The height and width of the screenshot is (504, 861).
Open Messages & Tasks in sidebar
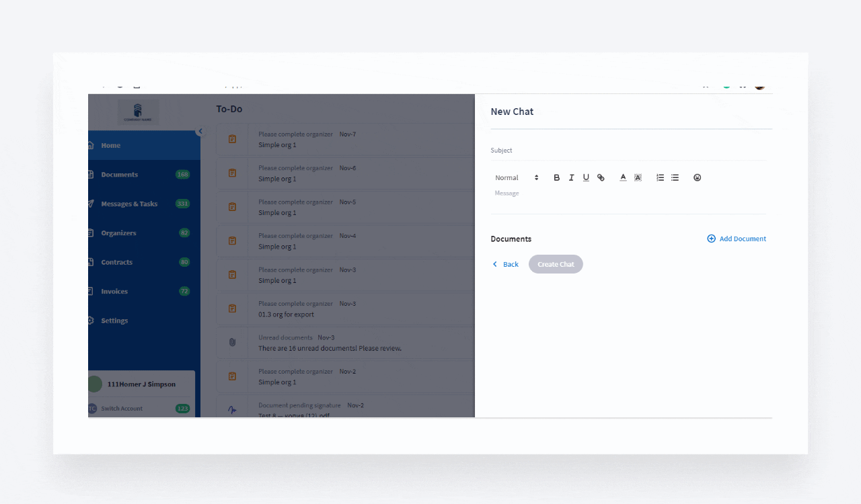129,204
